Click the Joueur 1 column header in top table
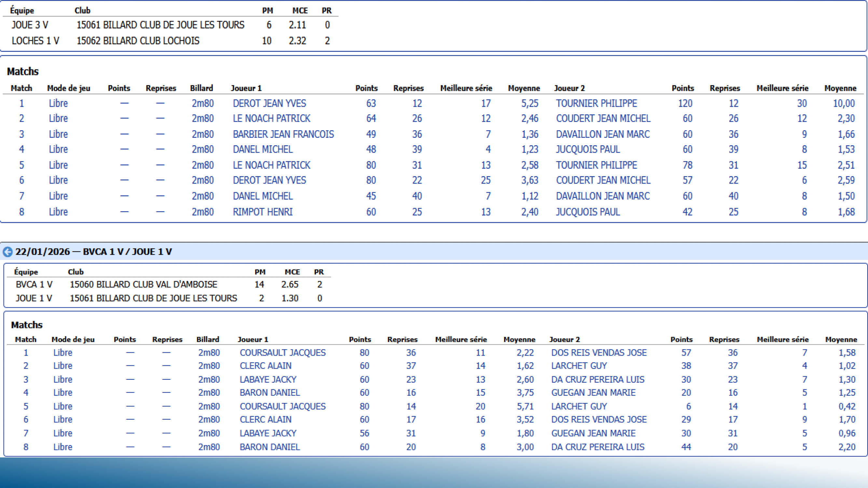 [x=246, y=88]
